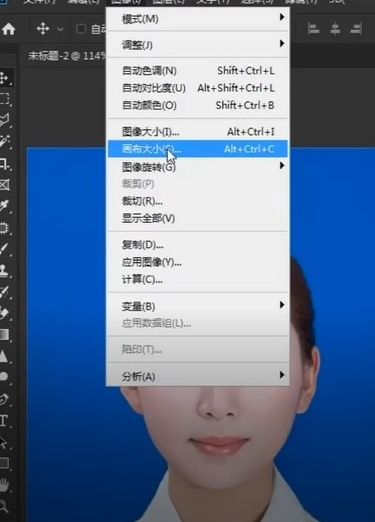The image size is (375, 522).
Task: Select the Sharpen triangle tool
Action: tap(5, 356)
